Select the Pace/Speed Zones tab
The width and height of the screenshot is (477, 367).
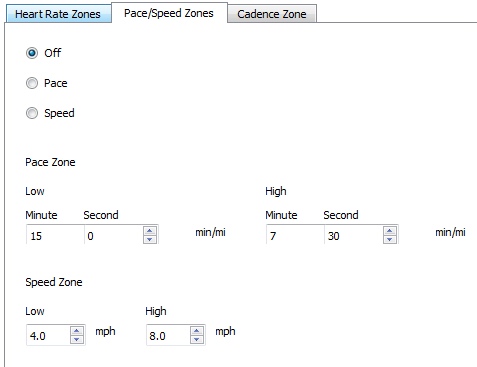click(169, 13)
